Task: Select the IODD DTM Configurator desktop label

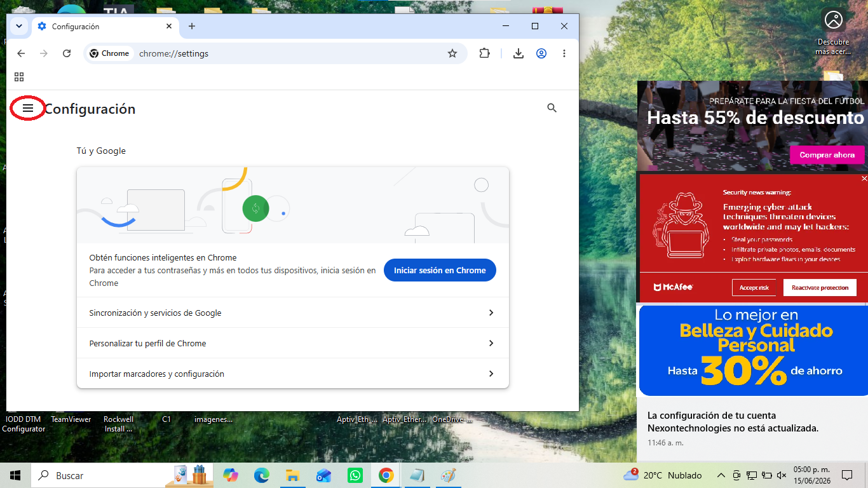Action: [x=24, y=424]
